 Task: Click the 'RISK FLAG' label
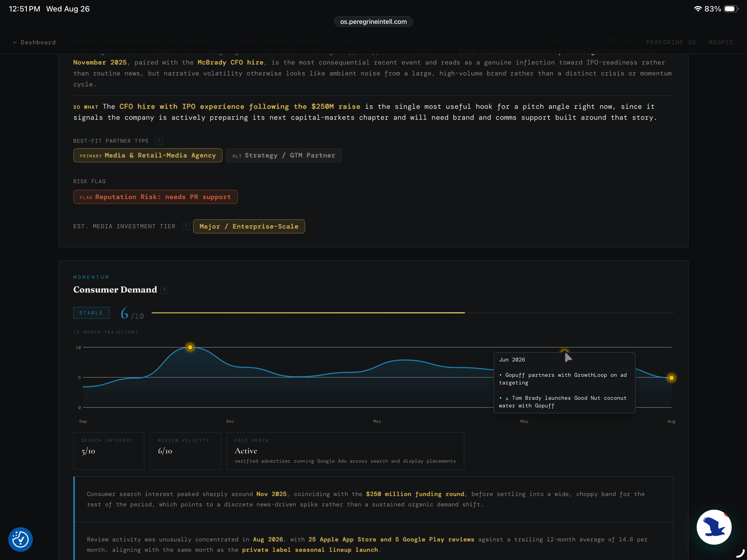pyautogui.click(x=89, y=181)
